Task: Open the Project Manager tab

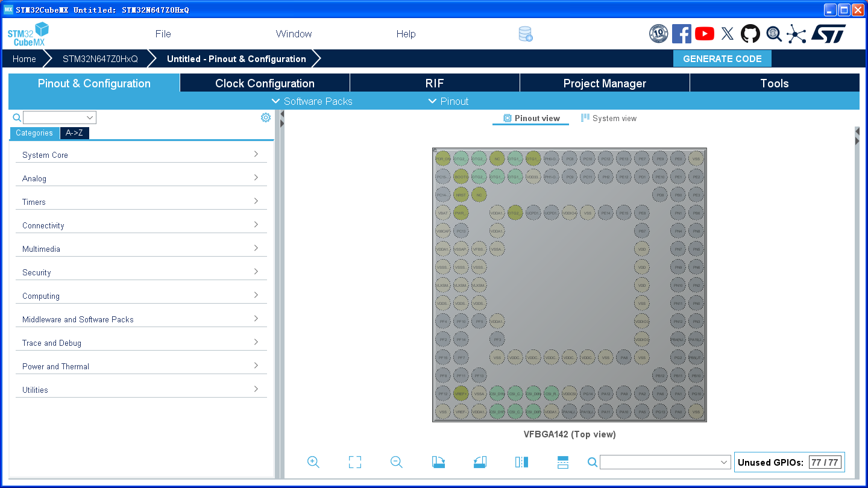Action: pos(605,83)
